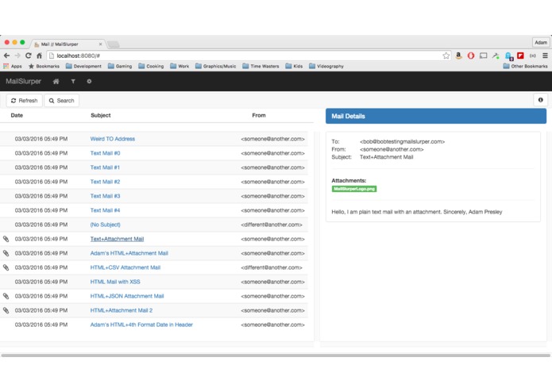Screen dimensions: 552x392
Task: Click the Adam profile button
Action: tap(541, 42)
